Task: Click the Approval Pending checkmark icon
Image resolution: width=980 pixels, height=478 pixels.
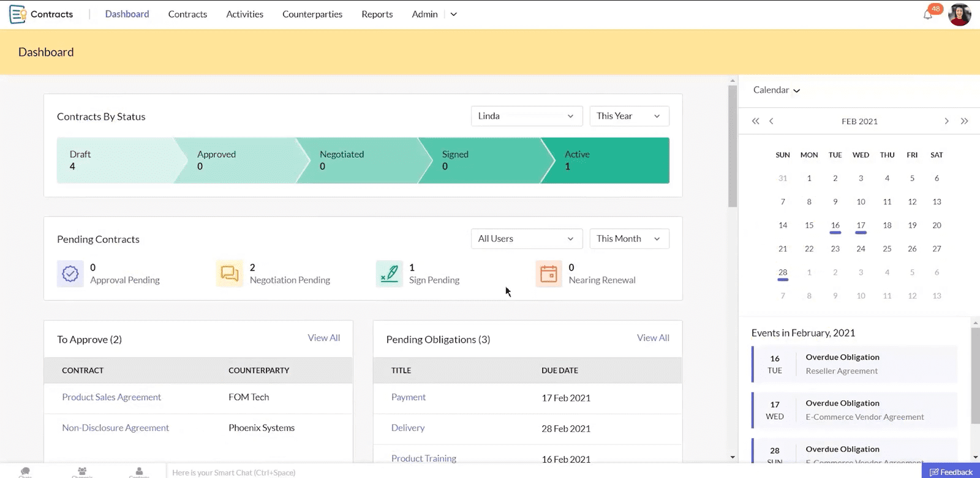Action: tap(70, 274)
